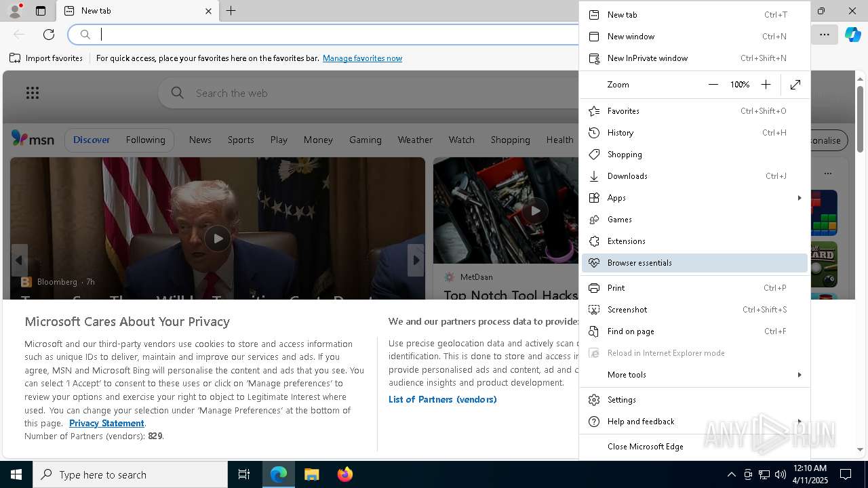868x488 pixels.
Task: Open the Play category
Action: [x=279, y=140]
